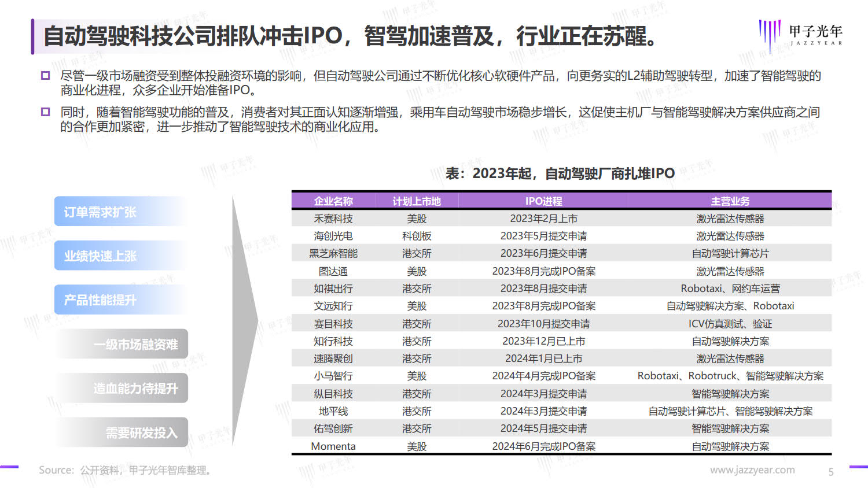Click the table title 自动驾驶厂商扎堆IPO
868x488 pixels.
[x=560, y=173]
